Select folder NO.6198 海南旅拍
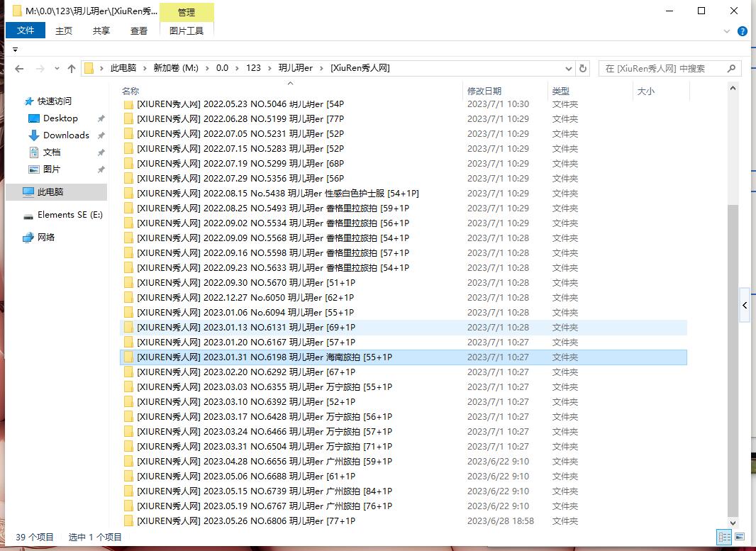Image resolution: width=756 pixels, height=551 pixels. (x=403, y=357)
